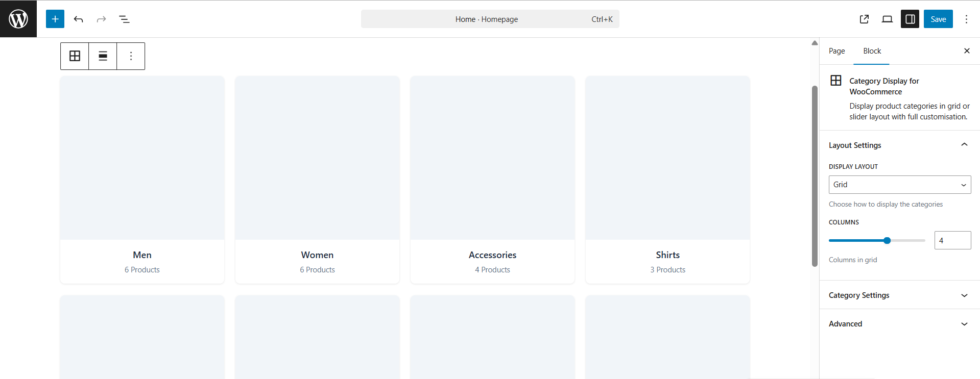
Task: Close the settings sidebar
Action: click(x=966, y=51)
